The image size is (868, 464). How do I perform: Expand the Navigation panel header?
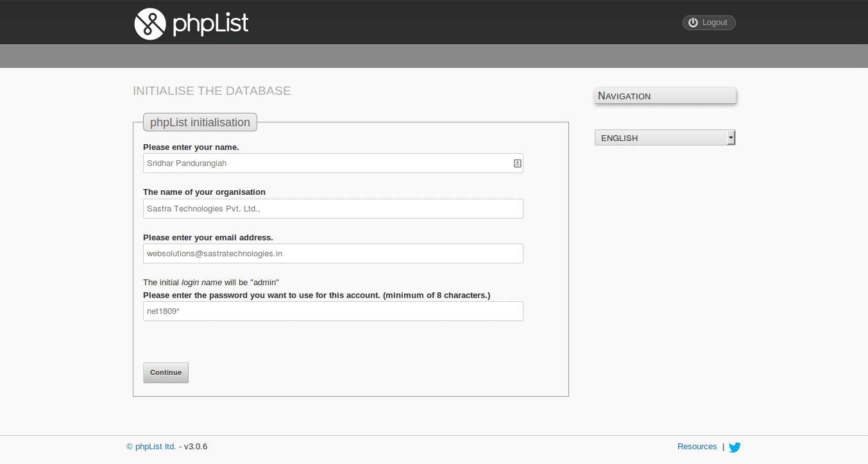pos(665,95)
